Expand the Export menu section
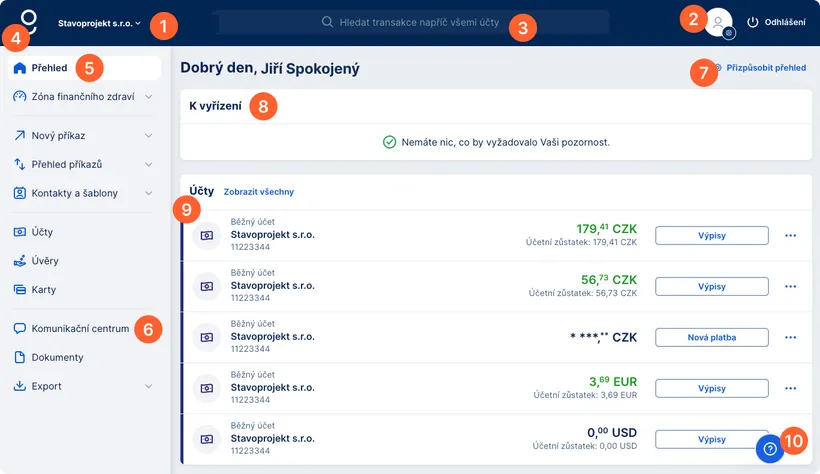 coord(148,386)
